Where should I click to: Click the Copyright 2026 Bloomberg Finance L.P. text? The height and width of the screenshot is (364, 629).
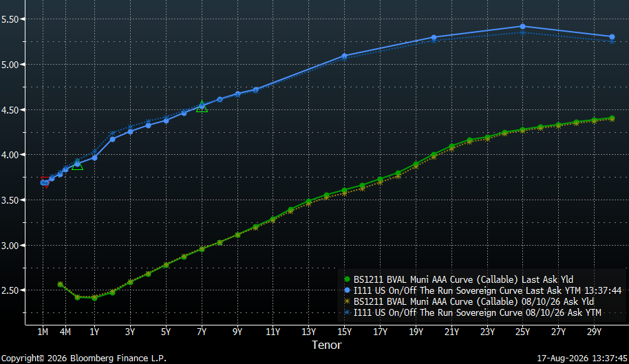[x=84, y=358]
